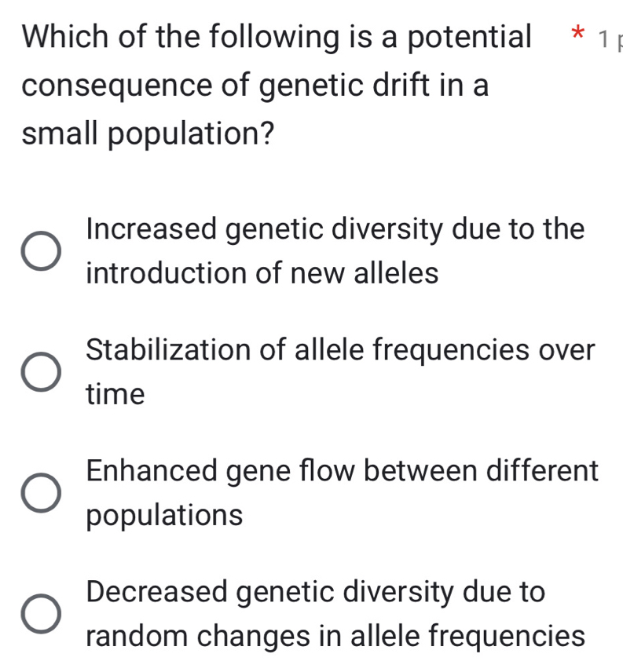Select the radio button for "Increased genetic diversity"
Viewport: 623px width, 672px height.
tap(42, 251)
